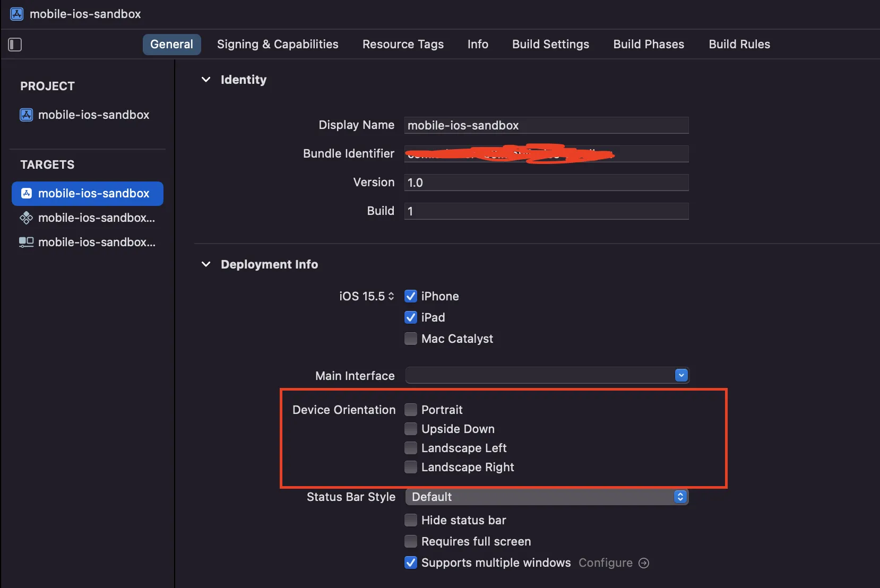Open the iOS 15.5 deployment target popup
880x588 pixels.
coord(367,296)
